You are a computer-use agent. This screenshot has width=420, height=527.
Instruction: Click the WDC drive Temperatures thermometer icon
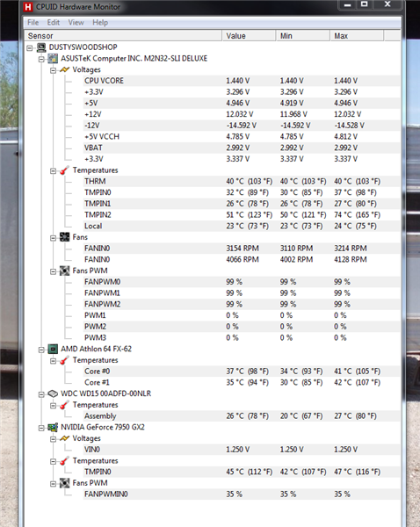tap(64, 405)
